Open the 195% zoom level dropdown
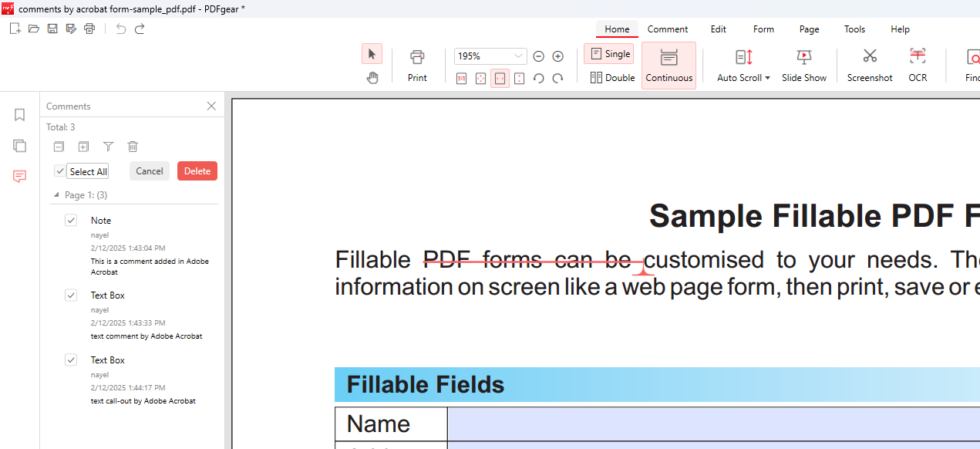 (x=519, y=56)
